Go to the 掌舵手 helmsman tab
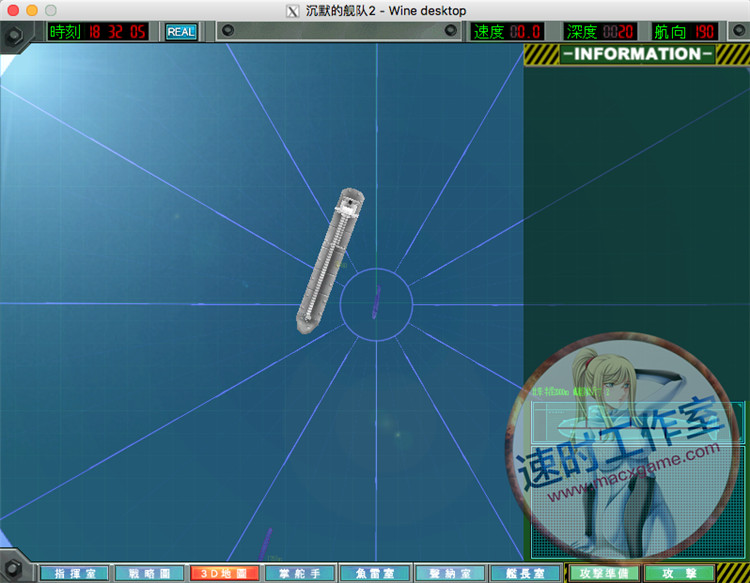The image size is (750, 583). 299,573
